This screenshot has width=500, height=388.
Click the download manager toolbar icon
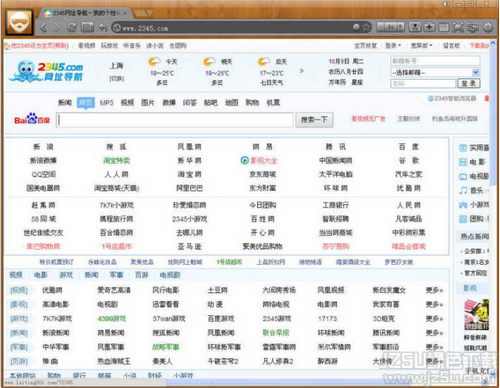click(415, 27)
